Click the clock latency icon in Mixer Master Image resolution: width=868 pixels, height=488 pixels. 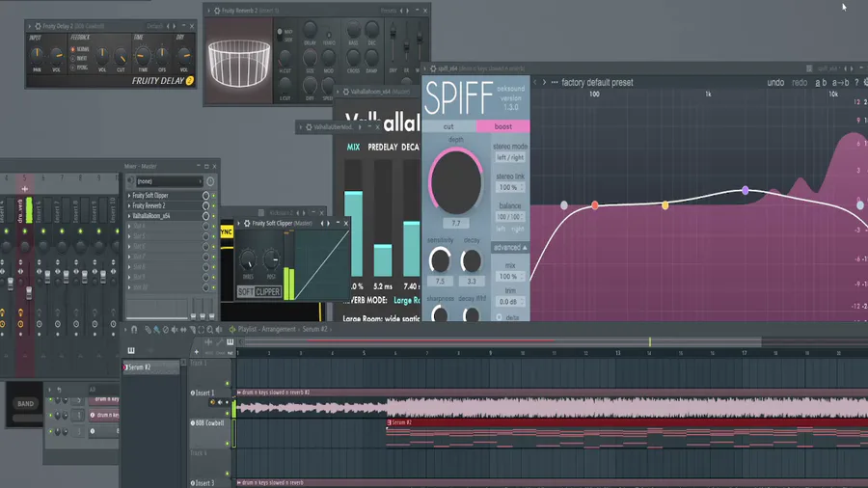click(210, 181)
